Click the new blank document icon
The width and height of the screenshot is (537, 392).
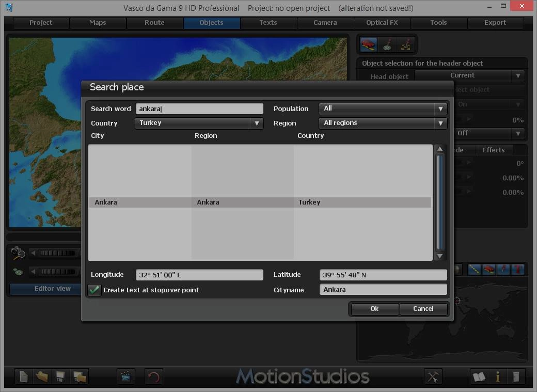[x=23, y=377]
